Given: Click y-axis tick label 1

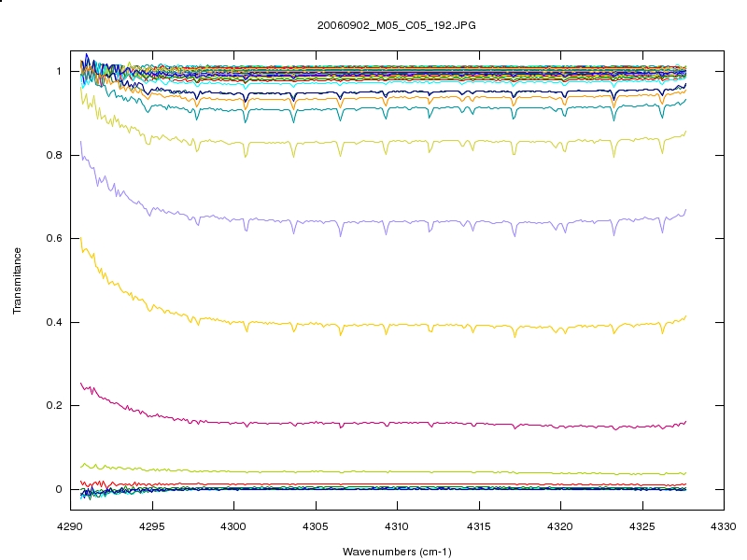Looking at the screenshot, I should coord(59,72).
